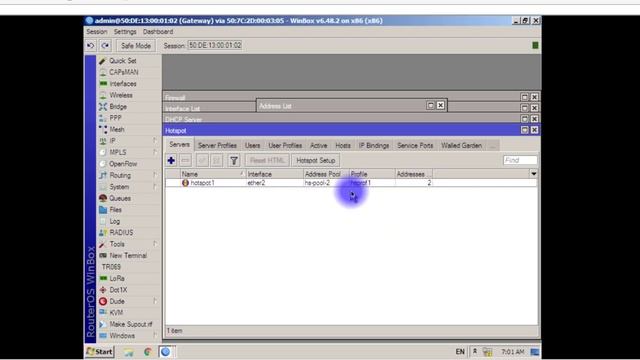Image resolution: width=640 pixels, height=360 pixels.
Task: Click the Undo arrow button
Action: pyautogui.click(x=91, y=46)
